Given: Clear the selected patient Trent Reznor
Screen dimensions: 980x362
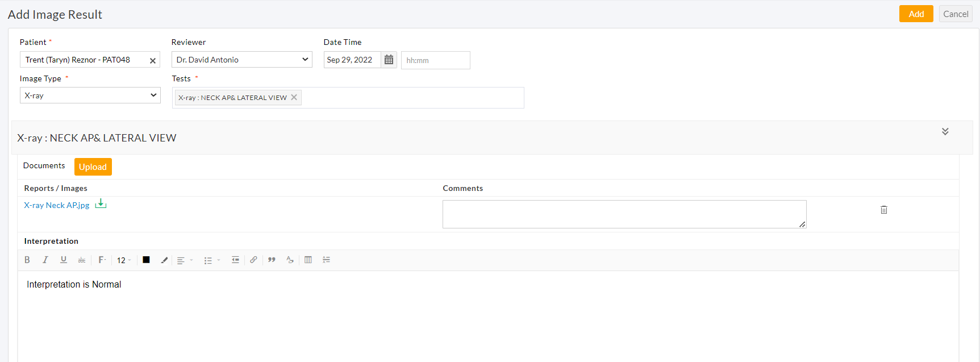Looking at the screenshot, I should [x=152, y=61].
